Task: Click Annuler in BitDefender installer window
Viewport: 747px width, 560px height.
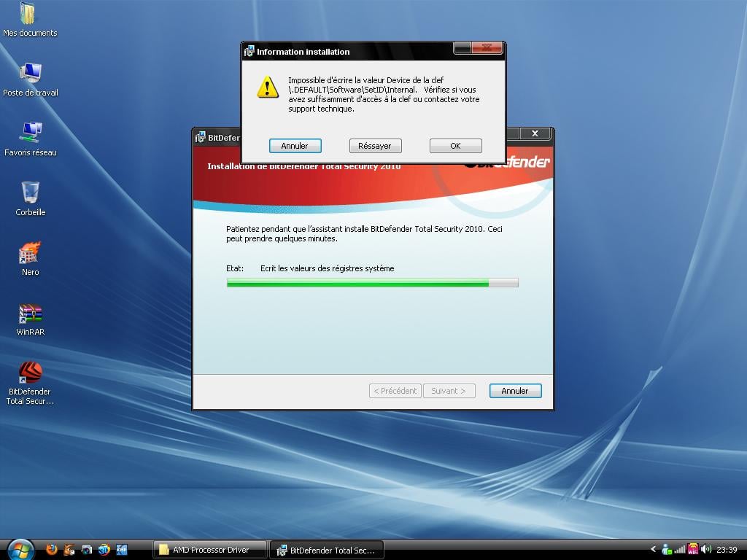Action: point(515,391)
